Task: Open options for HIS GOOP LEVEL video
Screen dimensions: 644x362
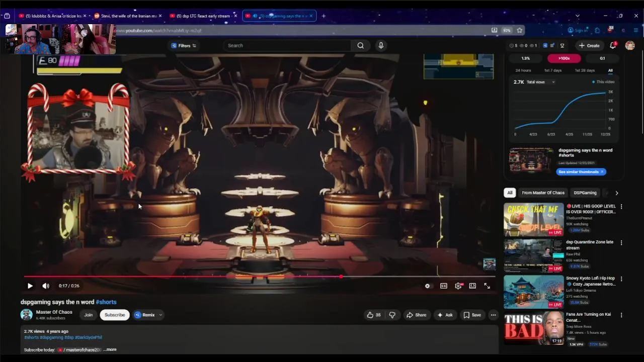Action: [621, 207]
